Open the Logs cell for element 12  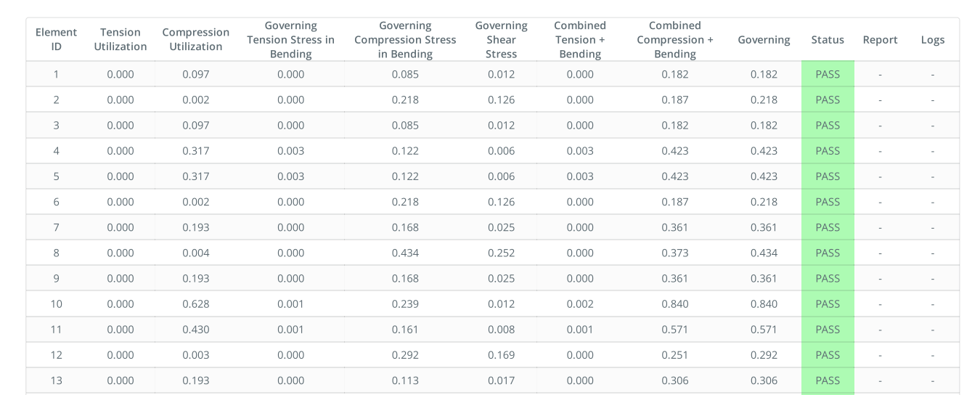[x=933, y=355]
